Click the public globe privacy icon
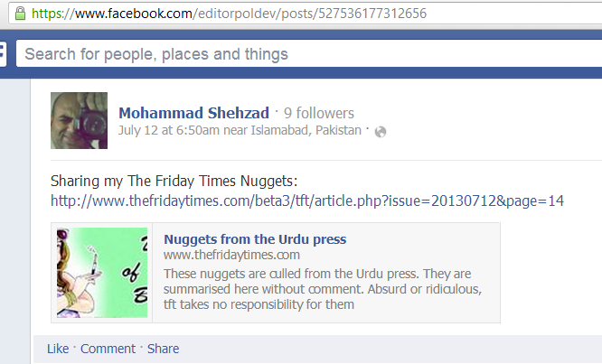This screenshot has height=364, width=602. point(380,132)
